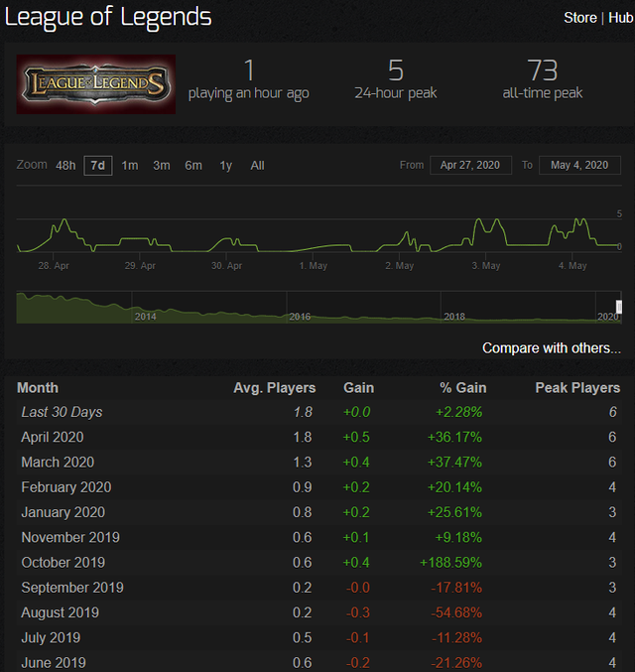Set chart zoom to 1m
Image resolution: width=635 pixels, height=672 pixels.
point(130,166)
